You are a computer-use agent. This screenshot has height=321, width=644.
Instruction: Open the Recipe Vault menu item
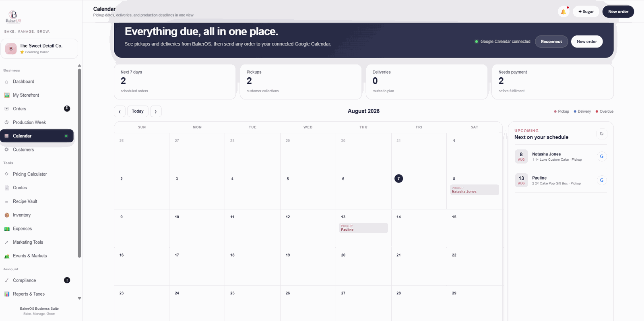point(37,201)
